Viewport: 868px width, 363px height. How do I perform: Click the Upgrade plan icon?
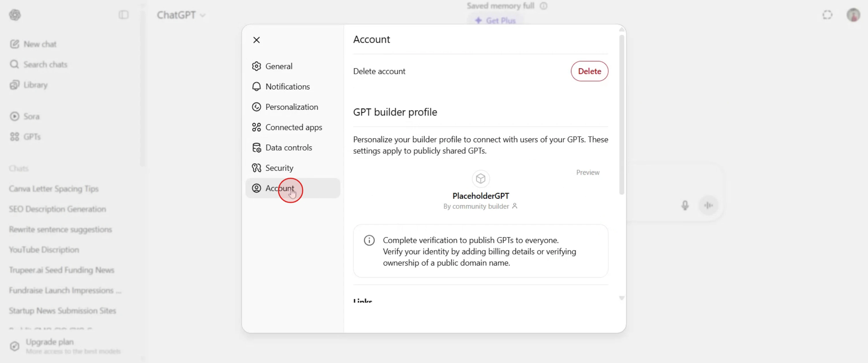tap(14, 346)
